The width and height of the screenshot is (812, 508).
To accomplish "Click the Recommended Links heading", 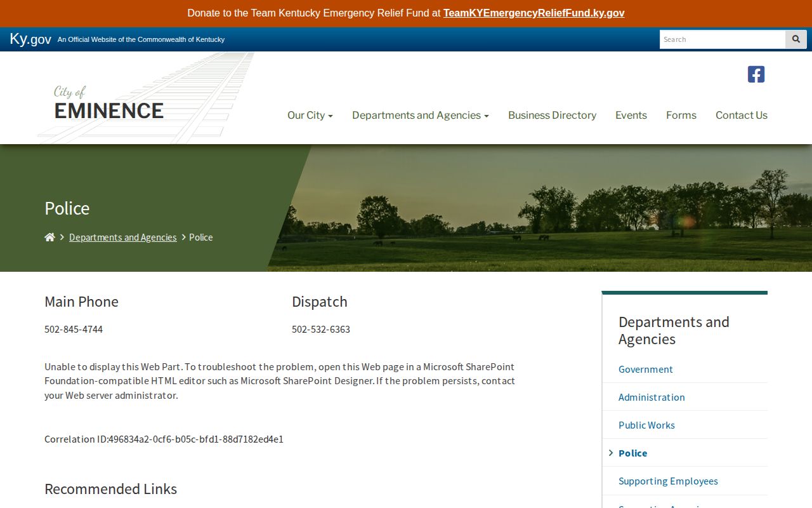I will tap(110, 489).
